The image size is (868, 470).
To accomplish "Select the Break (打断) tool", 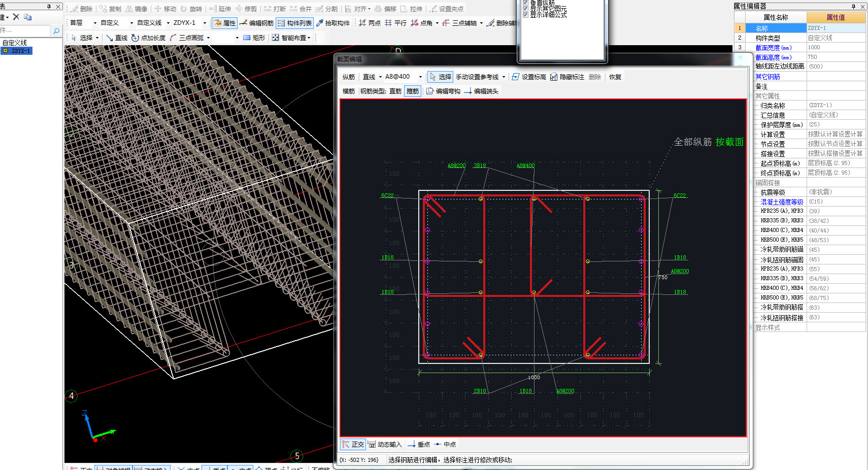I will click(275, 9).
